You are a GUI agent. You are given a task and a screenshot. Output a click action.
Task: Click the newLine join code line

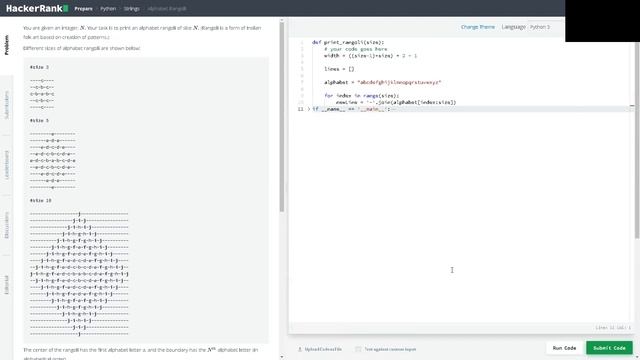coord(396,102)
